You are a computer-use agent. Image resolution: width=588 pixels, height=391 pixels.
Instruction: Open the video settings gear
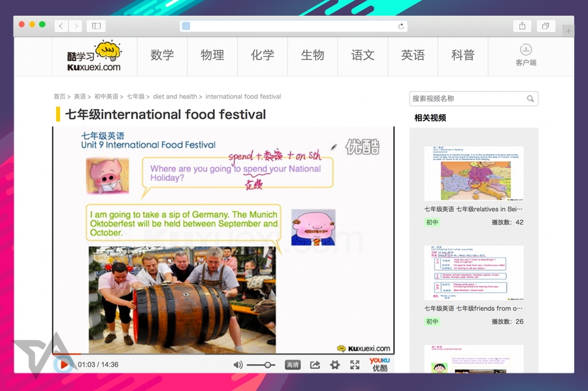point(335,365)
